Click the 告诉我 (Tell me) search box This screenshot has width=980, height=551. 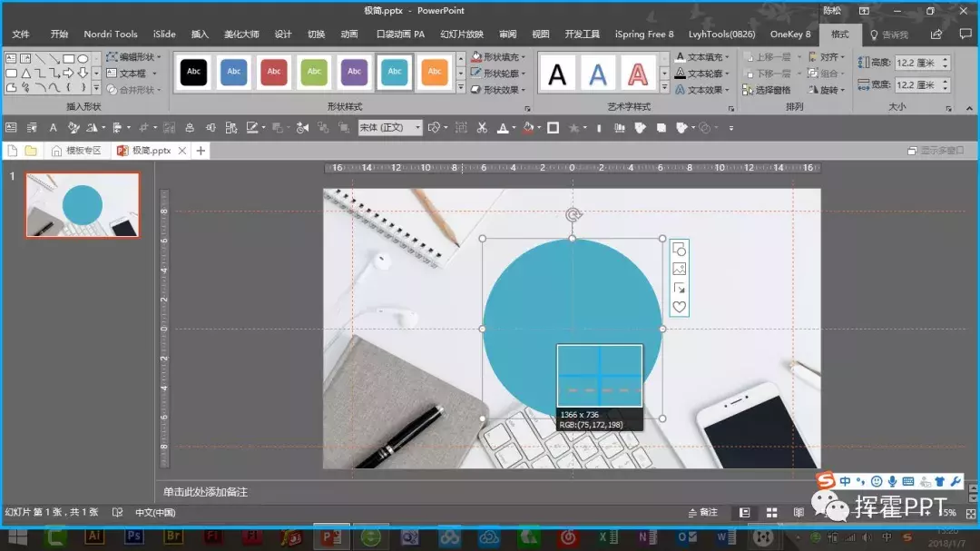click(890, 35)
